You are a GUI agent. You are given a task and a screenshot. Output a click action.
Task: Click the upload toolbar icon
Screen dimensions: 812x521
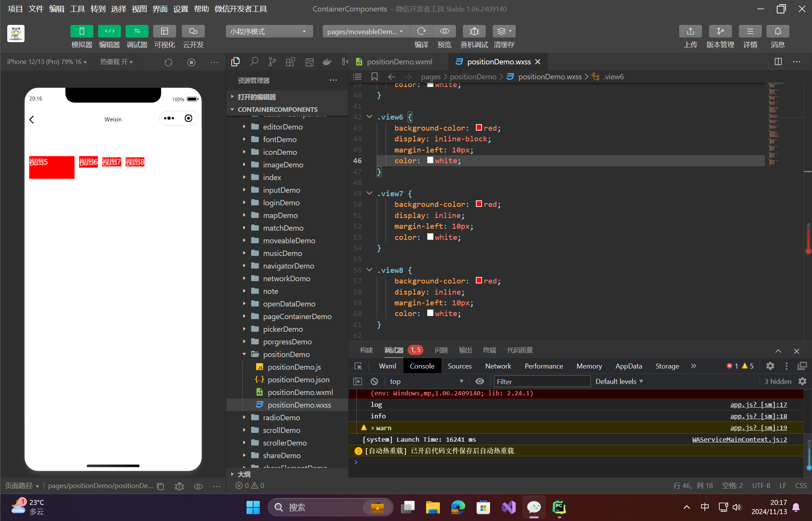click(x=690, y=31)
